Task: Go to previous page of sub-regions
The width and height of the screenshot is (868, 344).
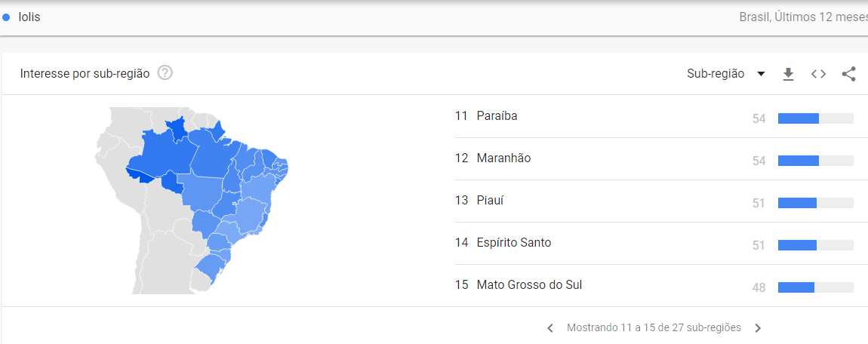Action: [x=550, y=328]
